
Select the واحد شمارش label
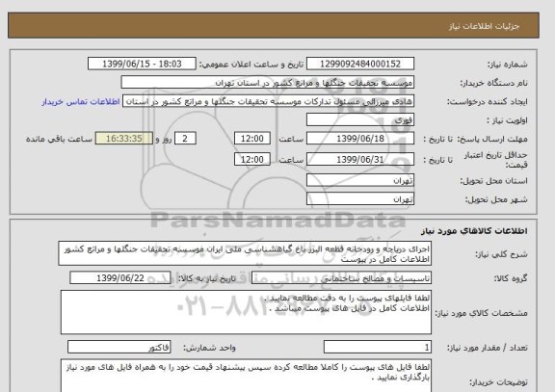[x=209, y=348]
